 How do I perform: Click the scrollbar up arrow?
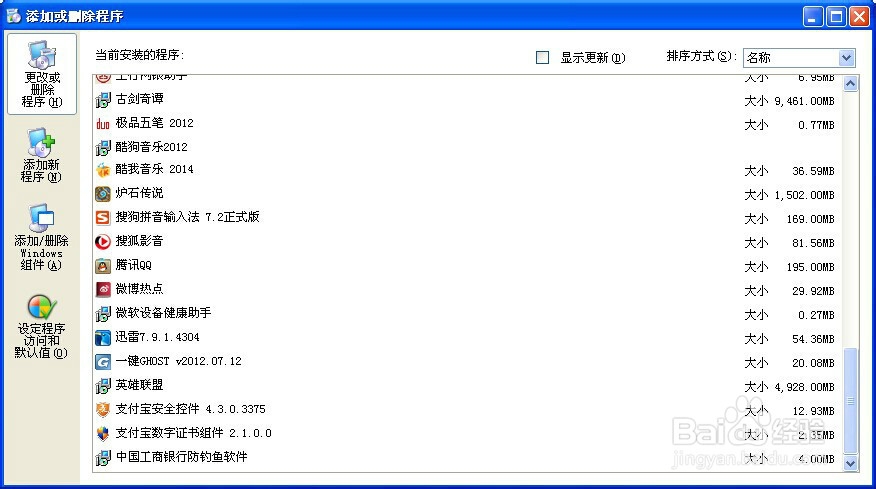850,84
